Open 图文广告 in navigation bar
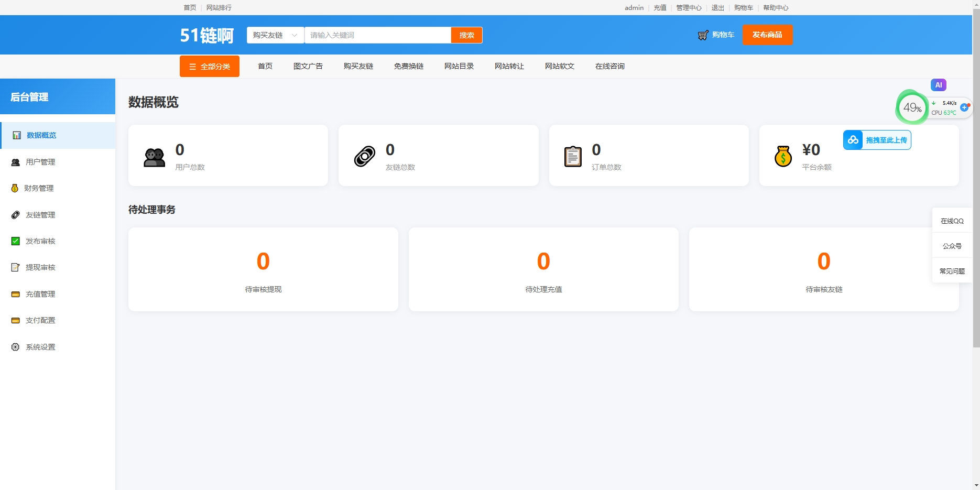 pos(308,66)
